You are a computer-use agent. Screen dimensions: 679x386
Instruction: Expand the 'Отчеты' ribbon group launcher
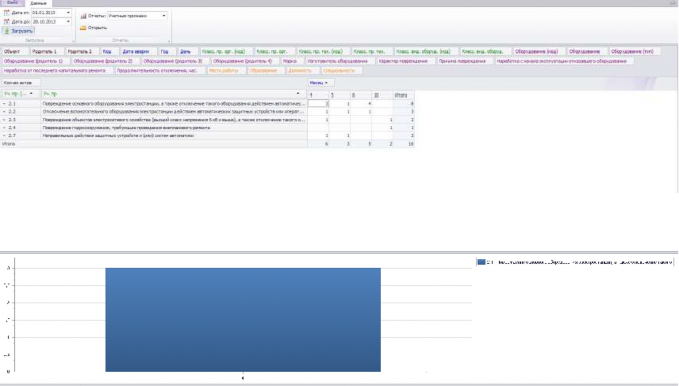pyautogui.click(x=169, y=41)
